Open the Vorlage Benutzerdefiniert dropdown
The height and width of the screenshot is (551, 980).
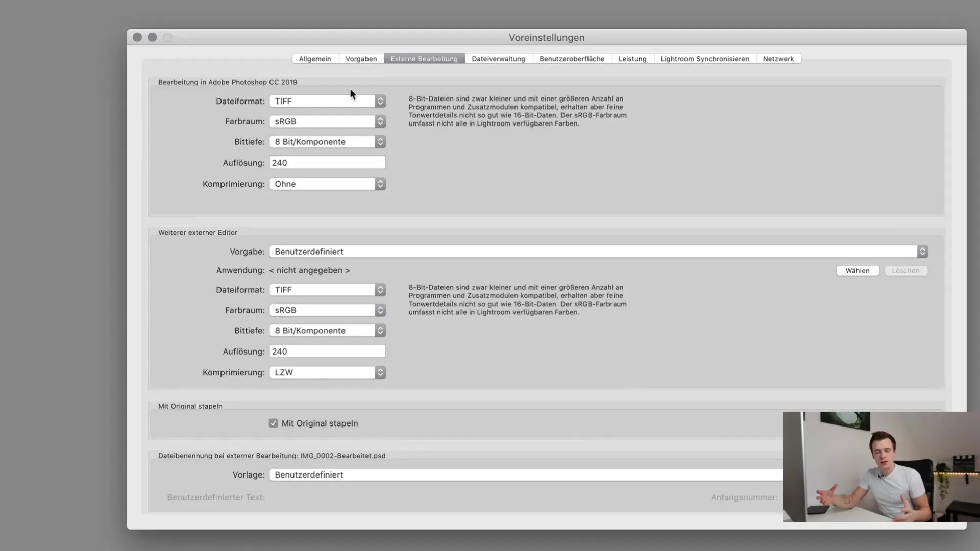tap(526, 474)
